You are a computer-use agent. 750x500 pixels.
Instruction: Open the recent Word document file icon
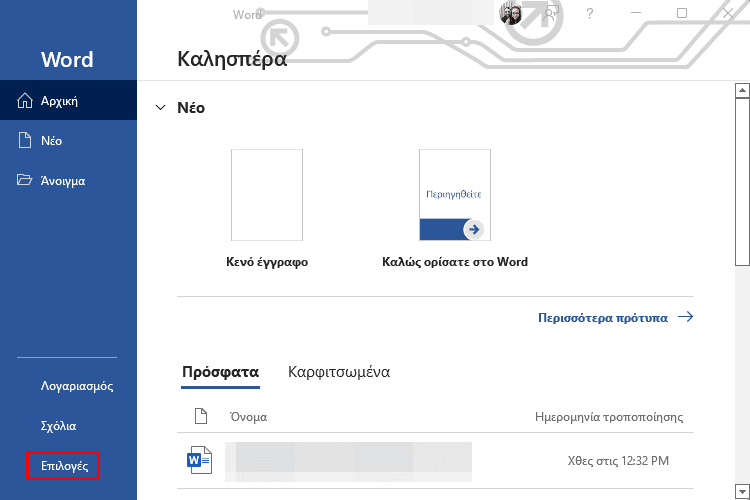[x=199, y=460]
